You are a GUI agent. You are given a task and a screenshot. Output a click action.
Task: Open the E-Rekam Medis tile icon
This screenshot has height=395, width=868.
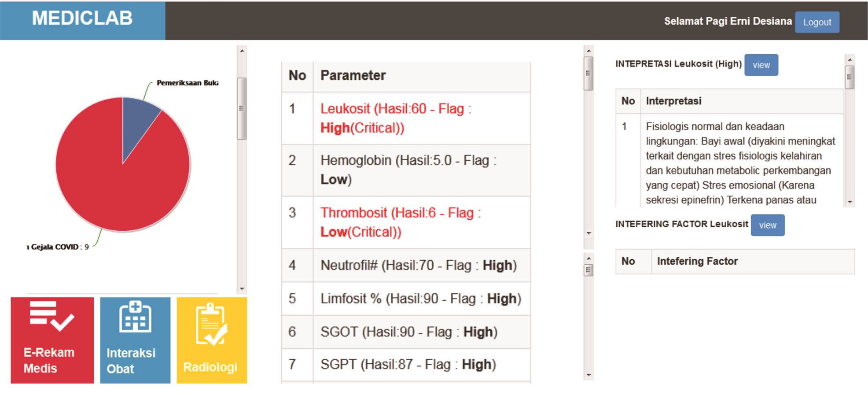(x=51, y=316)
